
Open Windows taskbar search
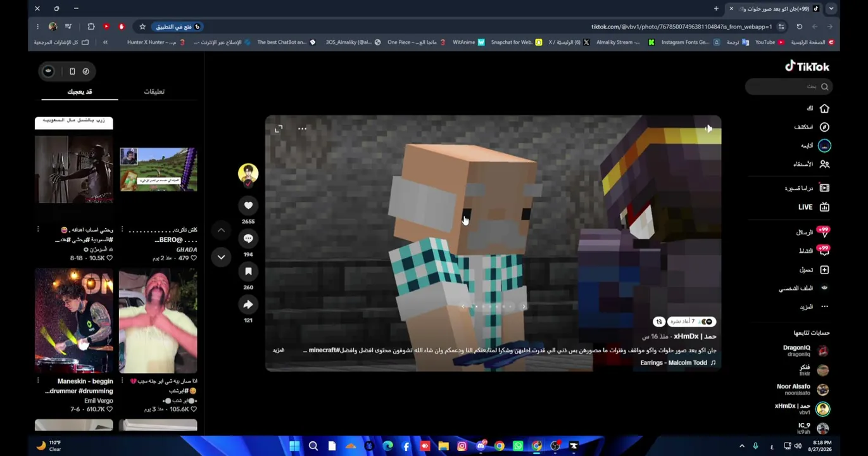click(313, 446)
